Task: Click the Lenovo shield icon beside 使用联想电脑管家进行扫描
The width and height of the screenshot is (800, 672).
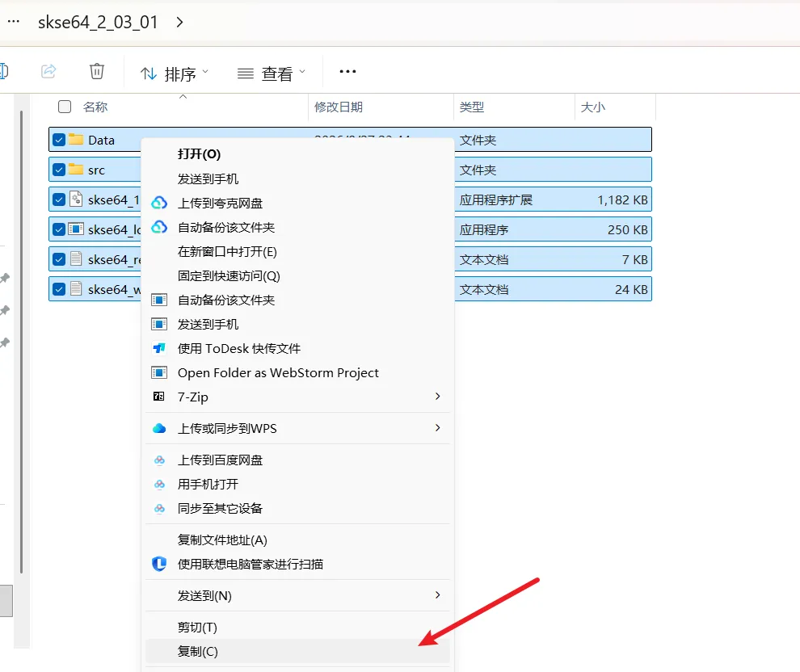Action: (x=159, y=564)
